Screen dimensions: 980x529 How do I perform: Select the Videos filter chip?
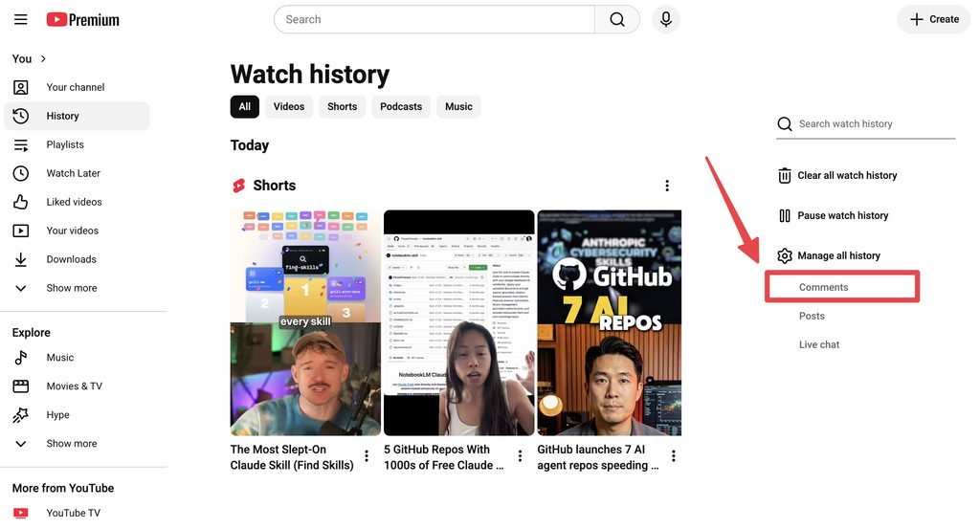289,107
